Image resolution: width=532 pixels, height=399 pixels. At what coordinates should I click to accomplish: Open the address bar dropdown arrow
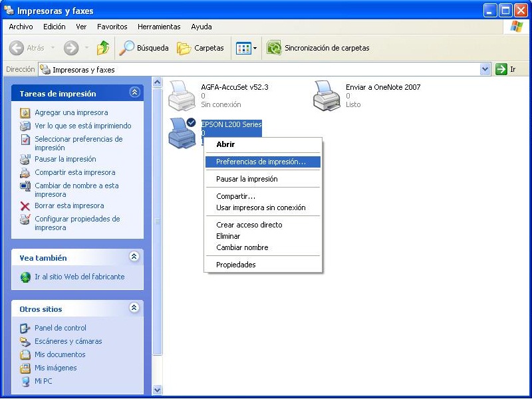tap(485, 69)
